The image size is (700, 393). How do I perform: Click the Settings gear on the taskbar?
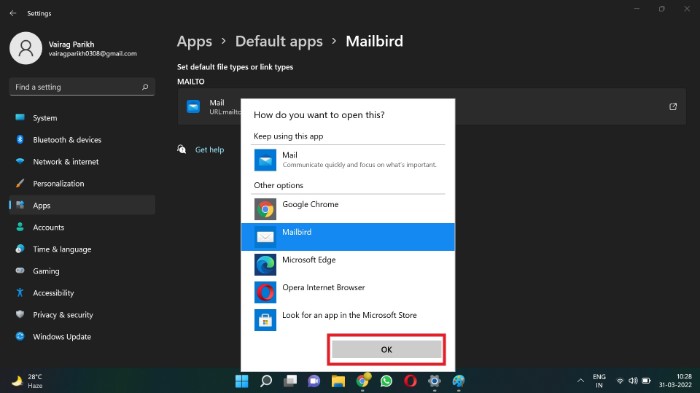(x=434, y=381)
